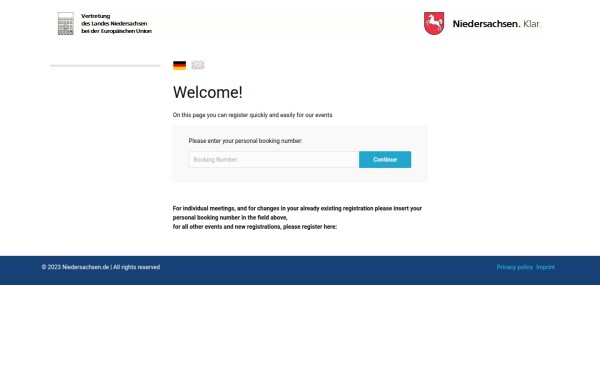The image size is (600, 375).
Task: Click the Niedersachsen horse coat of arms logo
Action: [x=434, y=23]
